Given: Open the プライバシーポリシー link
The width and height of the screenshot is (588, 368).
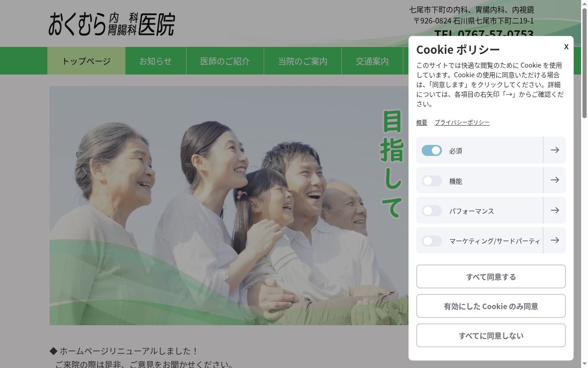Looking at the screenshot, I should click(x=462, y=122).
